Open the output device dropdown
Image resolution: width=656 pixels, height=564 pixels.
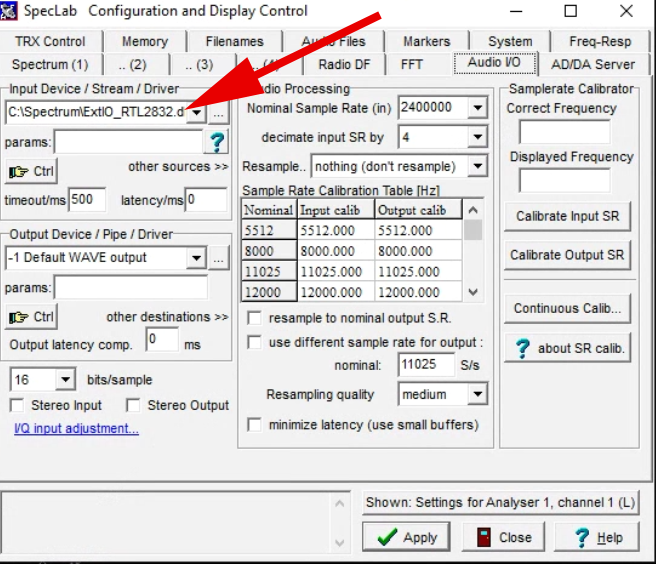click(x=197, y=258)
